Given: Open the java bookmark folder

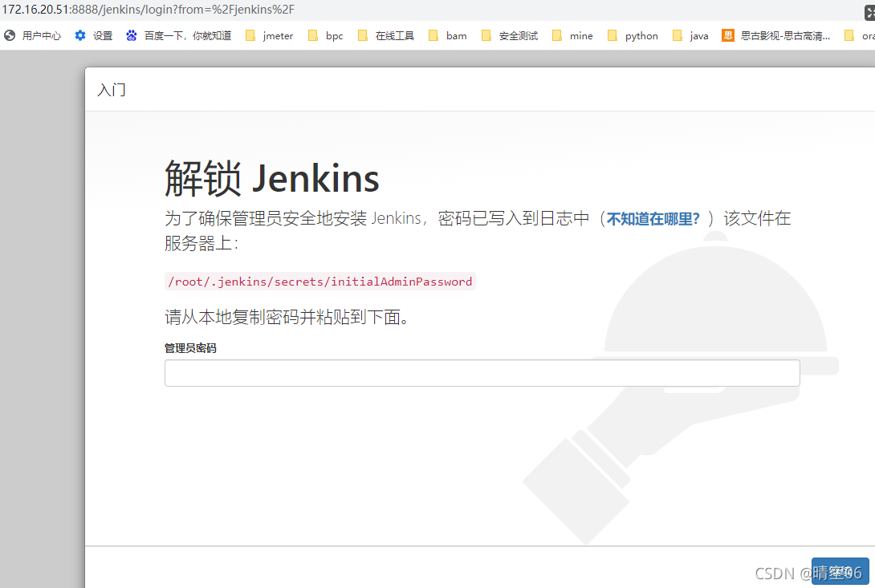Looking at the screenshot, I should (691, 36).
